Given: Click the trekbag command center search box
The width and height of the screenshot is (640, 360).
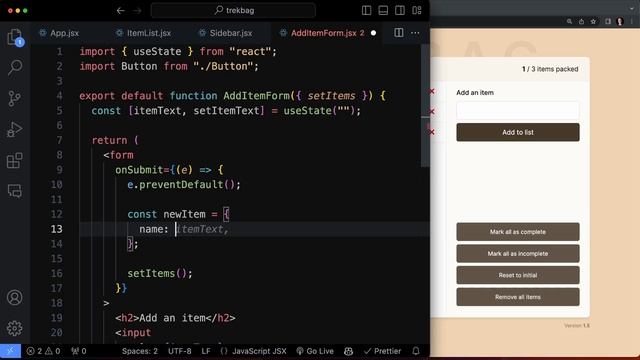Looking at the screenshot, I should 233,10.
